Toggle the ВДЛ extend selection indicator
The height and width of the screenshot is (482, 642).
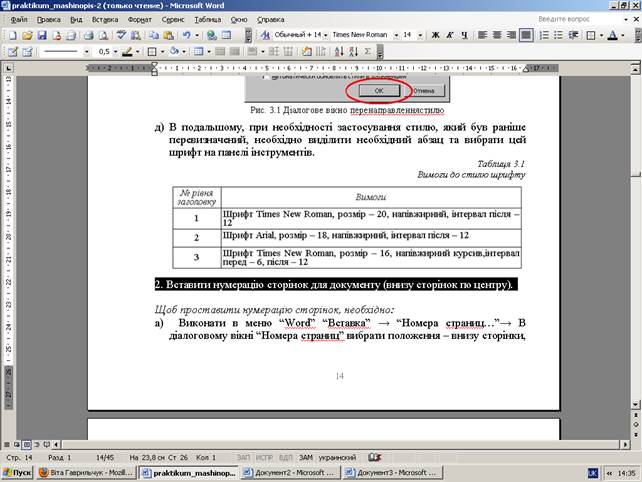coord(285,457)
